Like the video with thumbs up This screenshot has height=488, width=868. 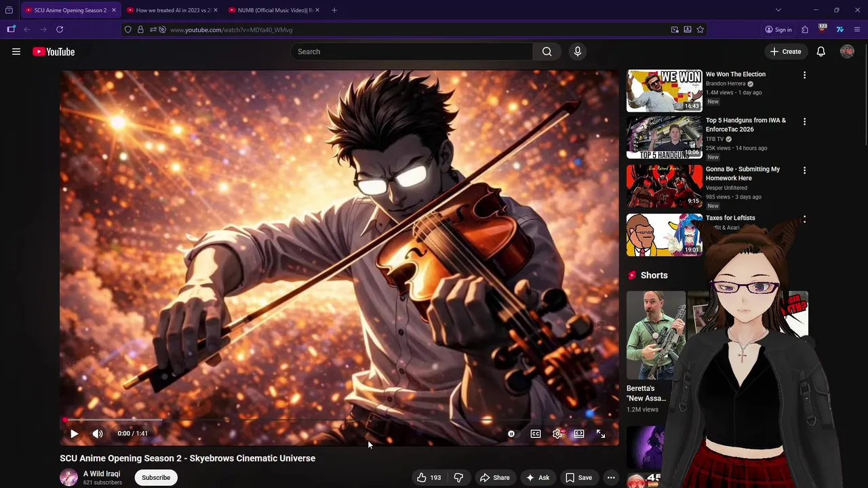pyautogui.click(x=429, y=478)
